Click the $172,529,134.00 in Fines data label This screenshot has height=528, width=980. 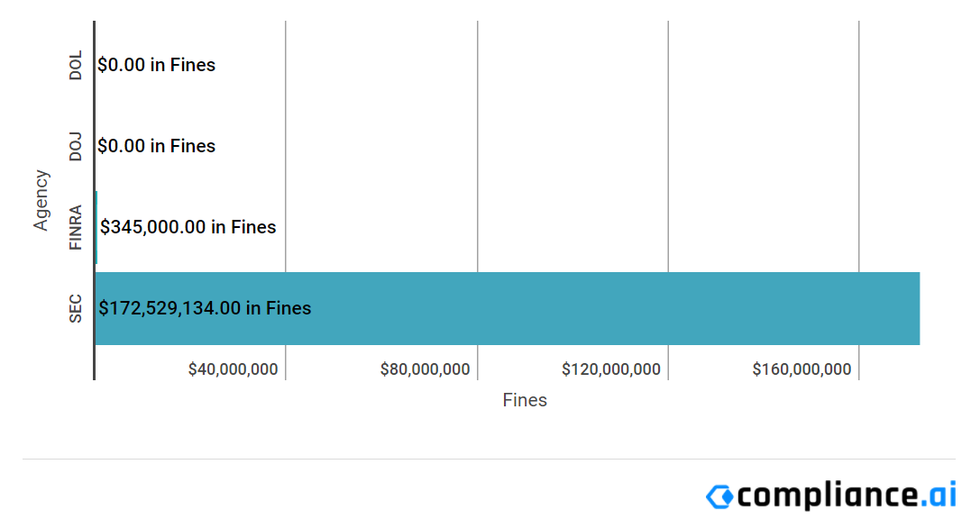tap(205, 308)
